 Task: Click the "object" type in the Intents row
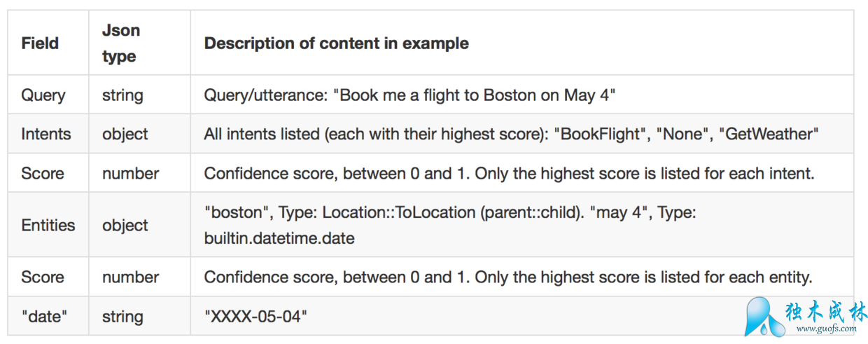point(125,134)
